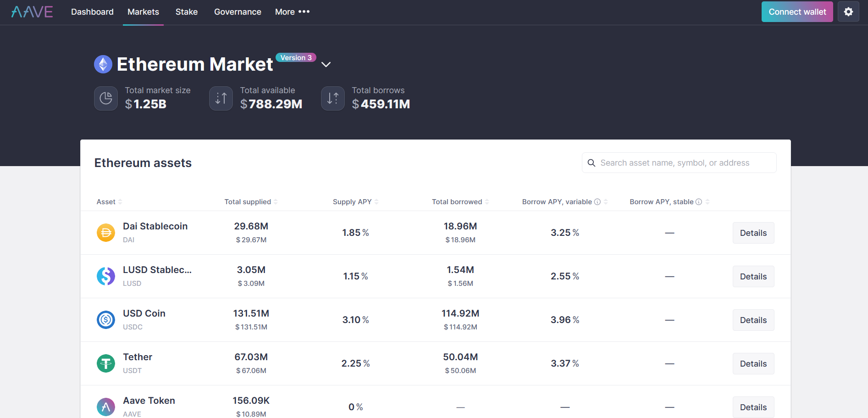
Task: Click info icon next to Borrow APY, stable
Action: (699, 202)
